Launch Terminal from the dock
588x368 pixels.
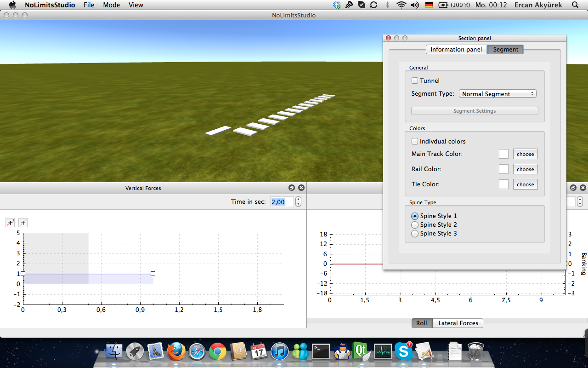[321, 352]
